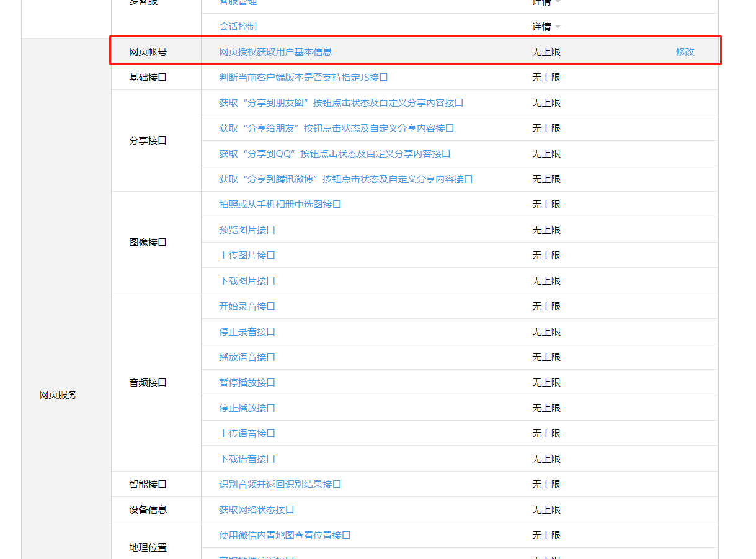
Task: Open the 分享到腾讯微博 interface link
Action: click(x=345, y=179)
